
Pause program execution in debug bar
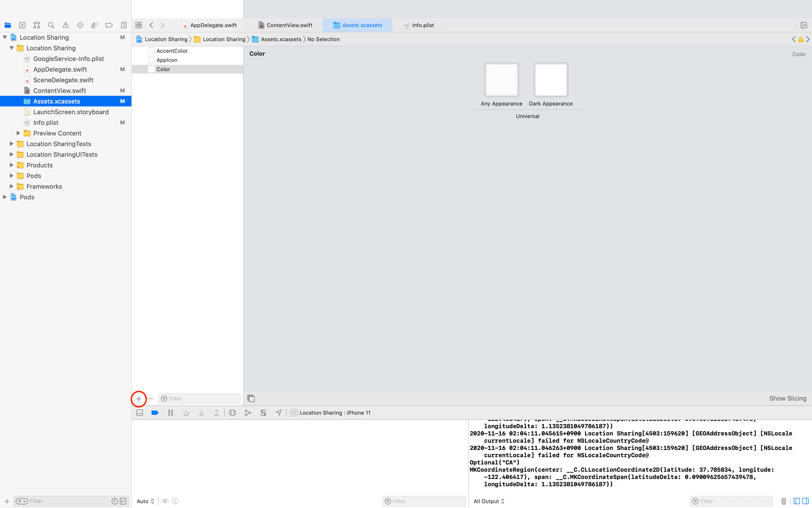pyautogui.click(x=170, y=413)
